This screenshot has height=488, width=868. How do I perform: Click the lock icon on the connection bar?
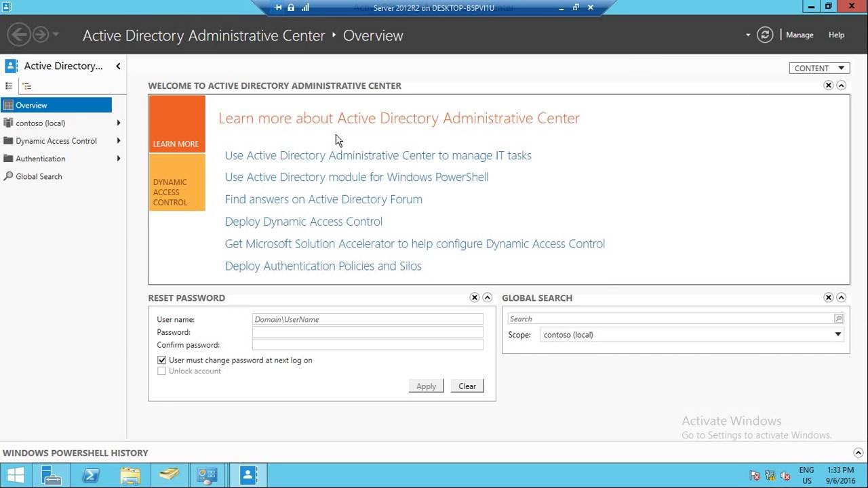[x=291, y=7]
